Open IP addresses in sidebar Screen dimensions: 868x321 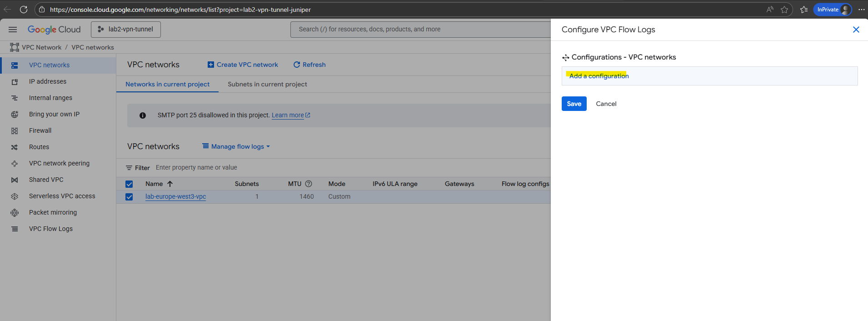point(48,81)
